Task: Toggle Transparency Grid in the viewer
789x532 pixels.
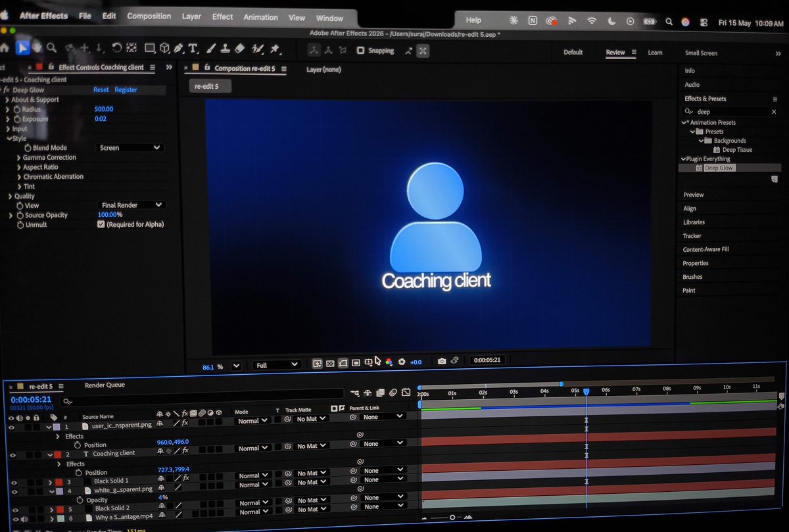Action: pos(330,363)
